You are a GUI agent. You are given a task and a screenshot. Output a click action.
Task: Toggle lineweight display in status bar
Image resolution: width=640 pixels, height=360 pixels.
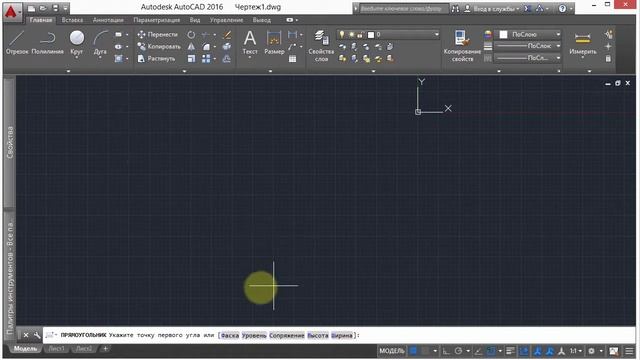coord(510,351)
